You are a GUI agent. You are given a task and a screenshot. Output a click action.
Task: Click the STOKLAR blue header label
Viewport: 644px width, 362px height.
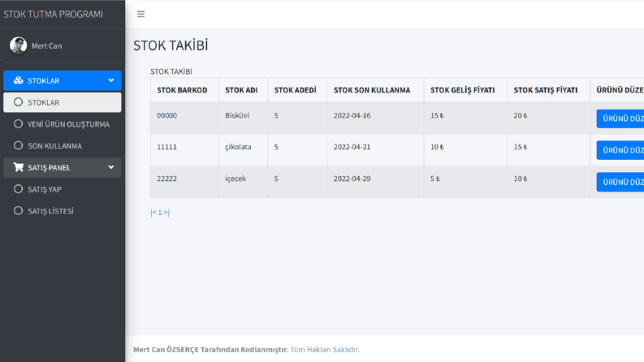point(44,81)
